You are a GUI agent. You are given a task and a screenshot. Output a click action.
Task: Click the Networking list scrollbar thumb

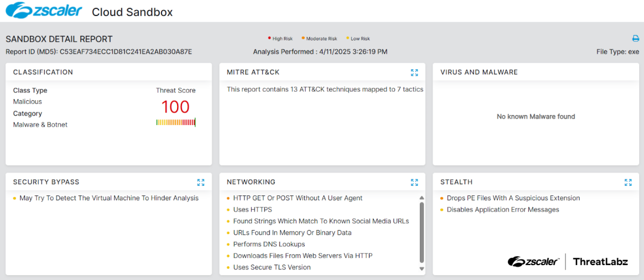[422, 232]
